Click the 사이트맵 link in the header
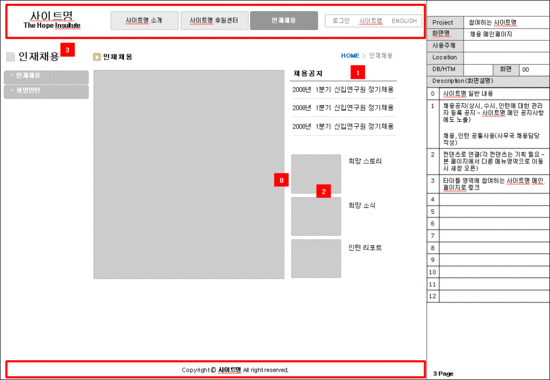This screenshot has width=550, height=380. 370,21
